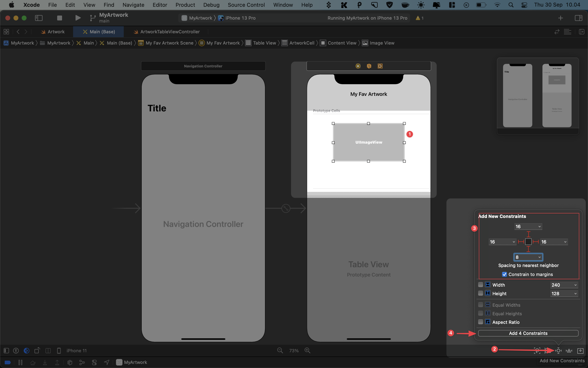Screen dimensions: 588x368
Task: Open the Debug Memory Graph tool
Action: pos(82,362)
